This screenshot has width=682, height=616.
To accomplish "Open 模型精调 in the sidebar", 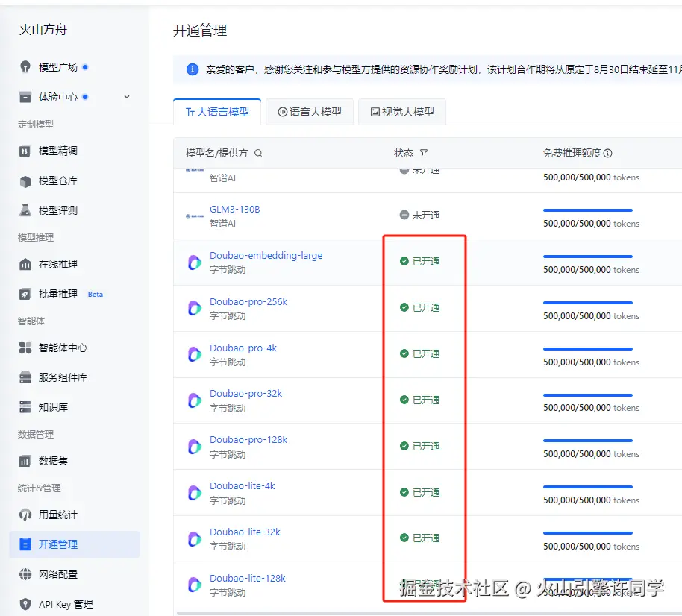I will pyautogui.click(x=58, y=151).
